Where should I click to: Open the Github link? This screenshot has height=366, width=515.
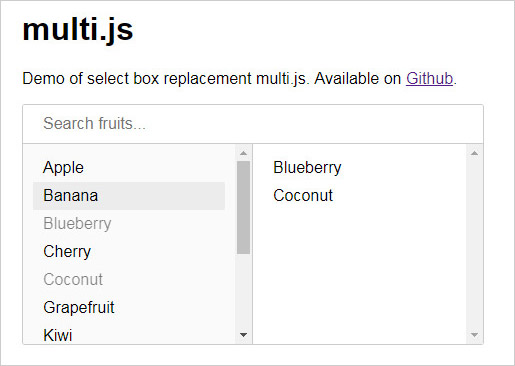tap(429, 79)
